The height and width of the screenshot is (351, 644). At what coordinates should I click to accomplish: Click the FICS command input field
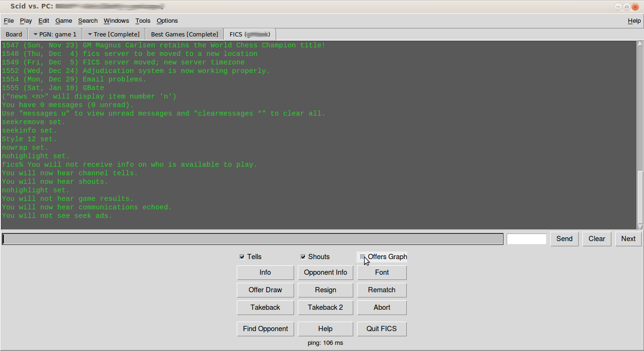click(252, 239)
